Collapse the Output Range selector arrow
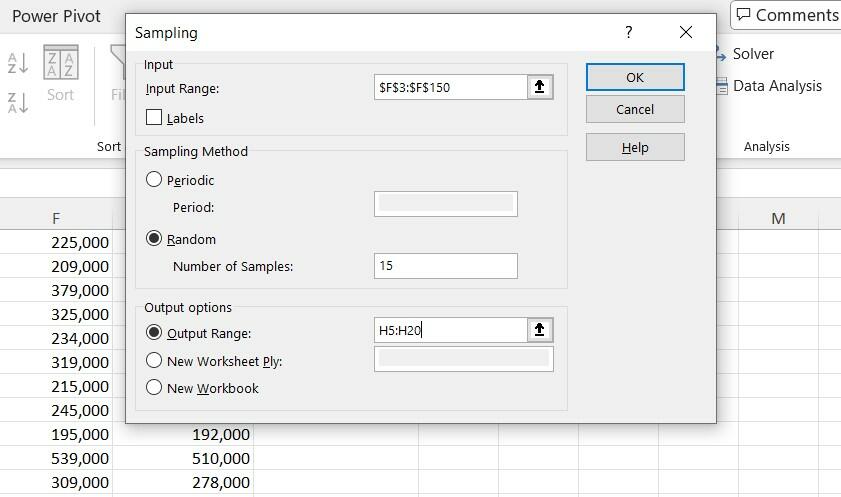 540,330
